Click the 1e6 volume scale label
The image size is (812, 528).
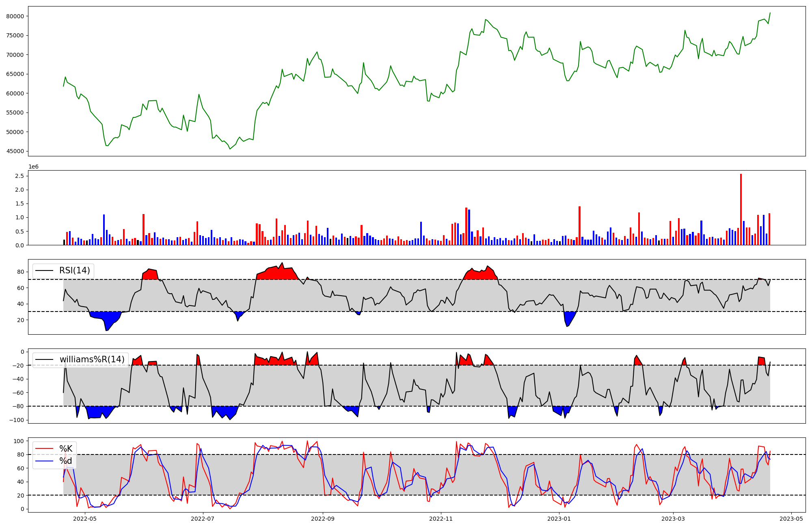tap(33, 167)
